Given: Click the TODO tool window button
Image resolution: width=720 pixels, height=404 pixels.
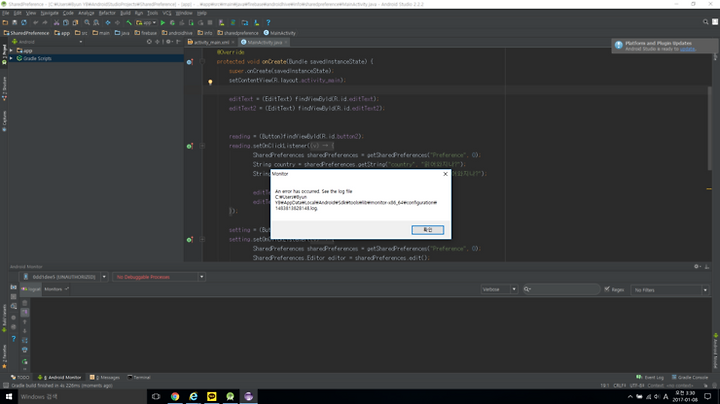Looking at the screenshot, I should (x=20, y=377).
